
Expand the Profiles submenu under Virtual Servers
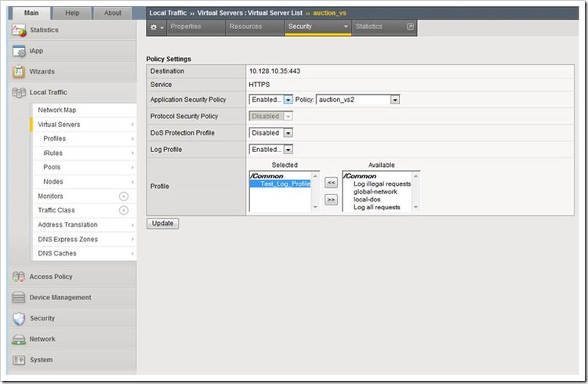click(x=55, y=139)
